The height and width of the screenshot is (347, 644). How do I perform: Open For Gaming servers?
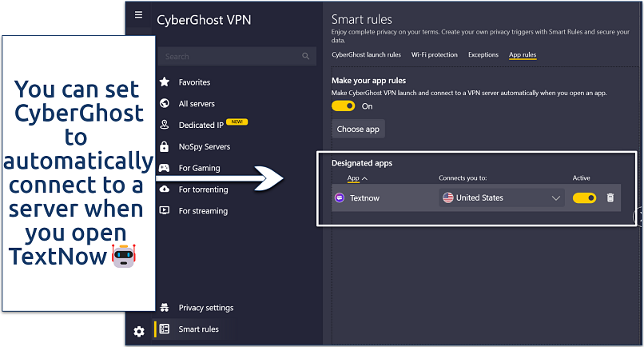coord(199,168)
